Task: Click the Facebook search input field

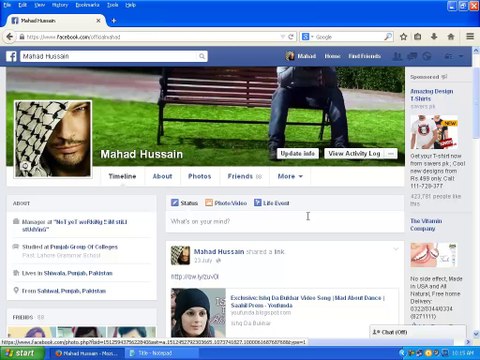Action: click(109, 56)
